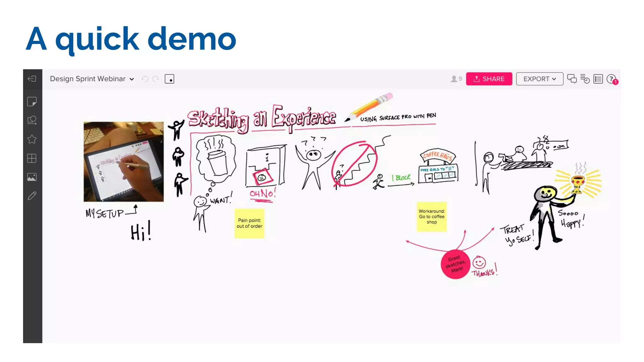Open the outline list icon

pos(598,79)
